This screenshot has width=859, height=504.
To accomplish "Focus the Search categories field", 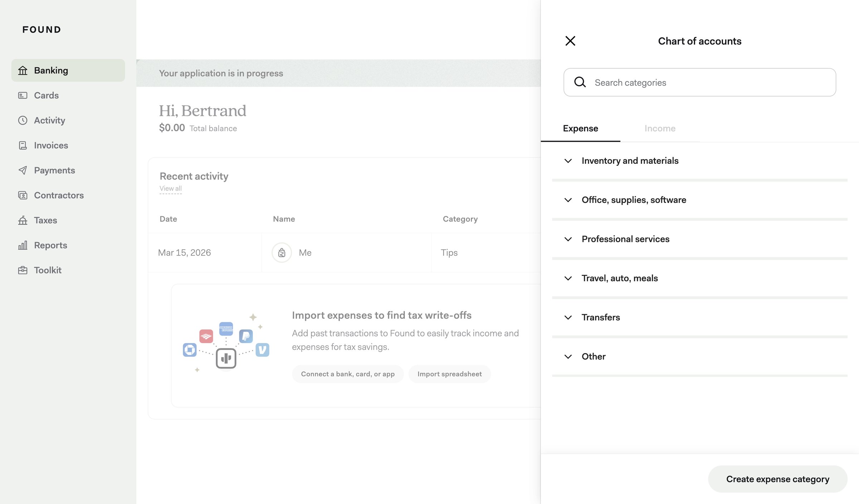I will [700, 82].
